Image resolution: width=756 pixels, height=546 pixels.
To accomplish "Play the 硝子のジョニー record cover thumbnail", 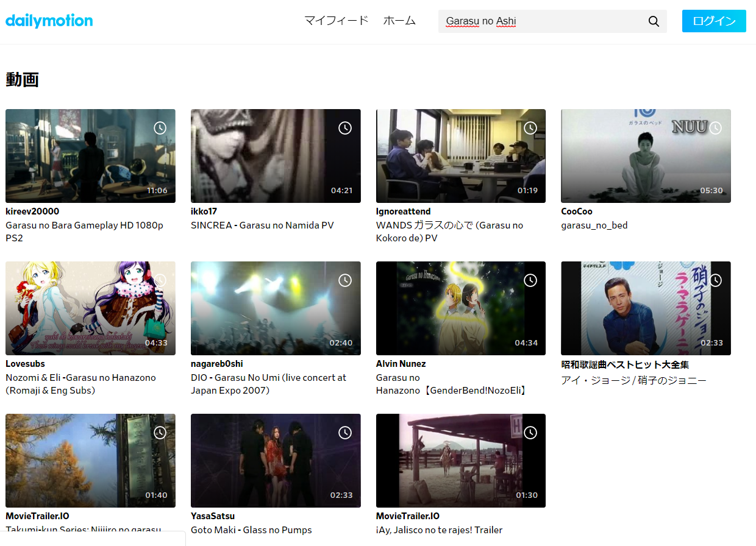I will tap(646, 308).
